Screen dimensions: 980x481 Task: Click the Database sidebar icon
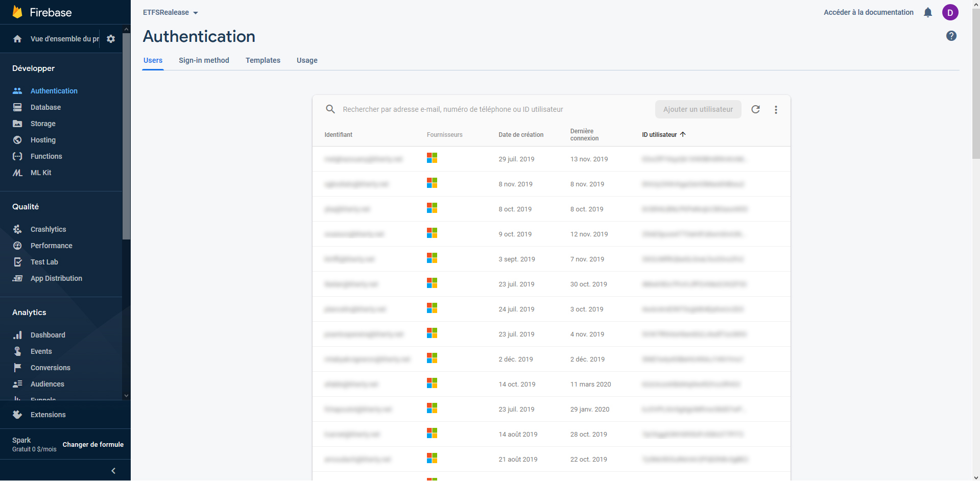(x=17, y=107)
